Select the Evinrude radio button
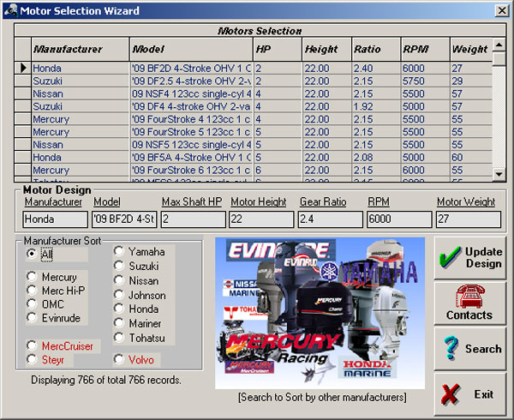Screen dimensions: 514x420 click(32, 317)
